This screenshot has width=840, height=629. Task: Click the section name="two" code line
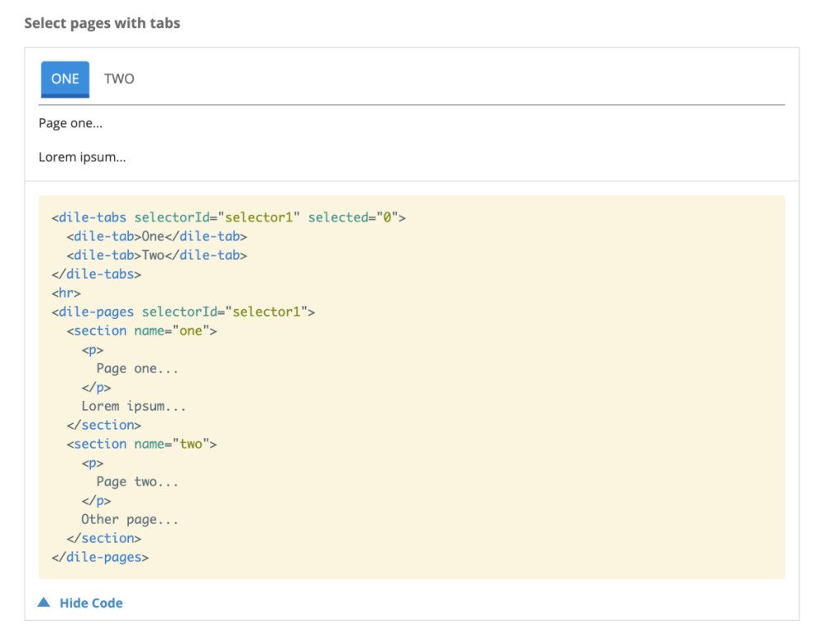[x=141, y=444]
